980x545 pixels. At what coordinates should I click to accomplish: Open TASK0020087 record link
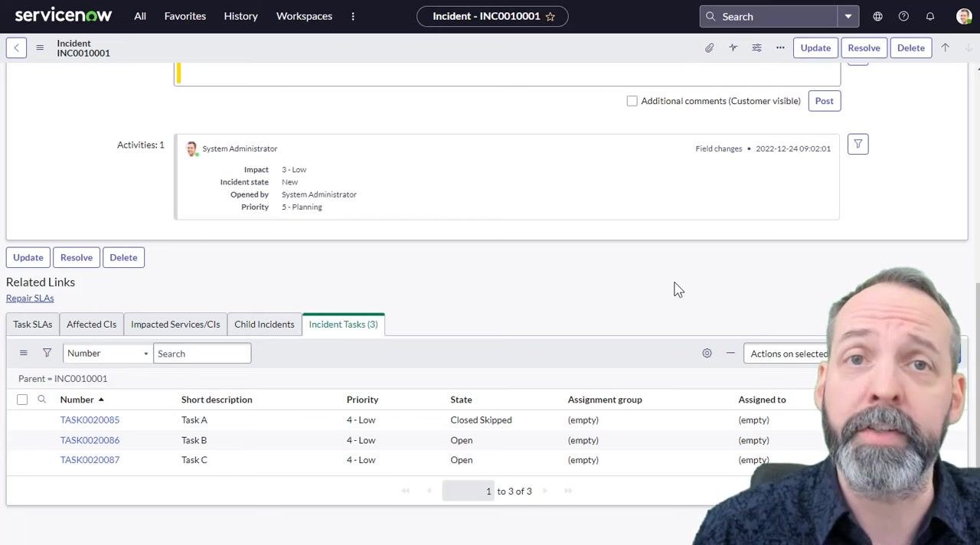(90, 460)
